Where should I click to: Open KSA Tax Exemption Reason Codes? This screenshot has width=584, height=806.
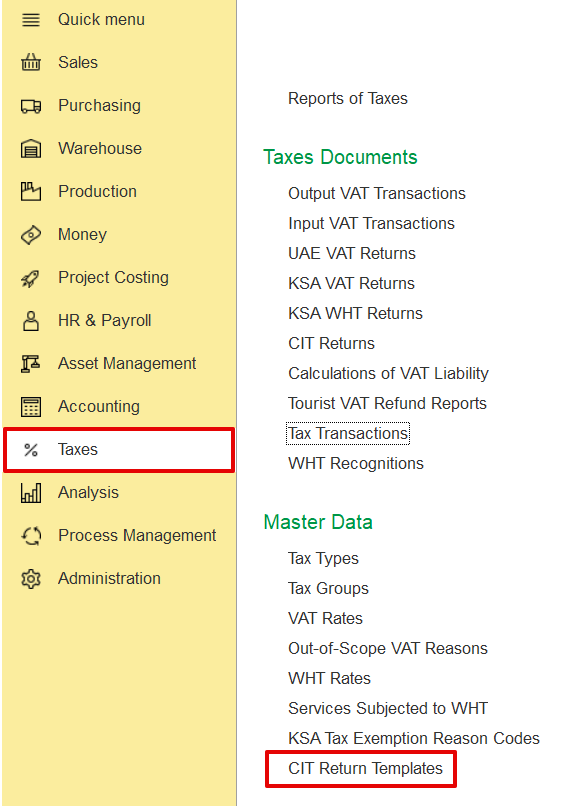pyautogui.click(x=414, y=739)
